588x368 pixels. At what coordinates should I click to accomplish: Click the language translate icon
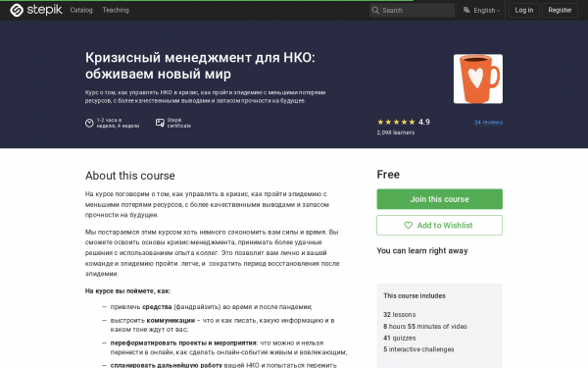(466, 10)
